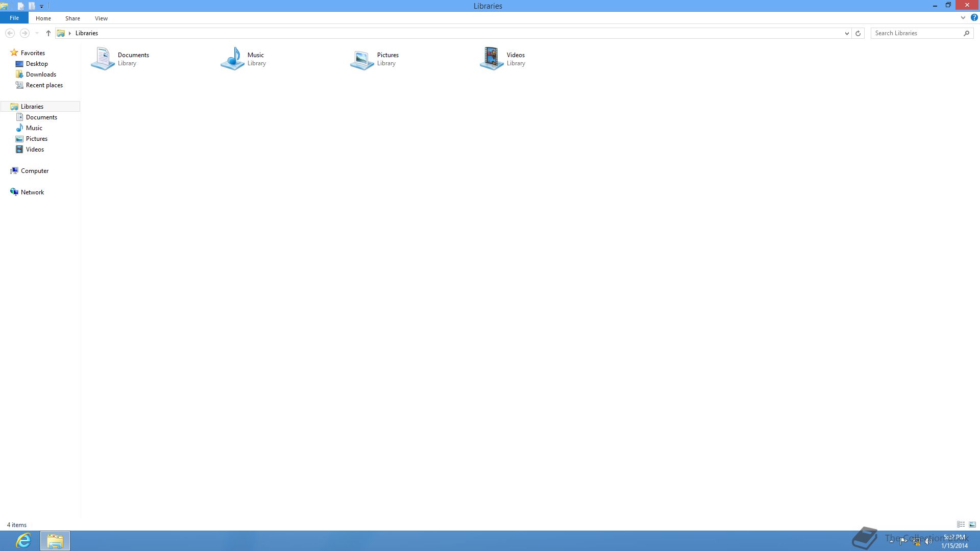Click Libraries in the address bar path
The image size is (980, 551).
pos(87,33)
